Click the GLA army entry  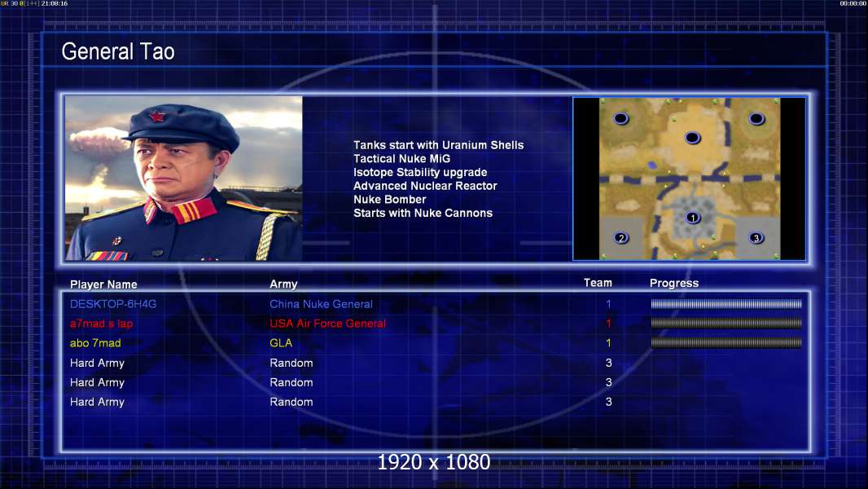point(281,343)
